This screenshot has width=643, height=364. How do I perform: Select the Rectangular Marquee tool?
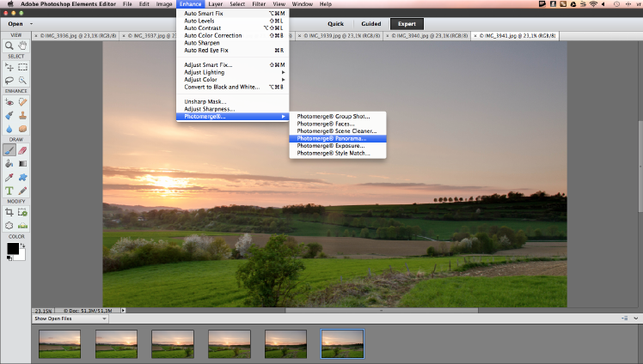click(22, 67)
